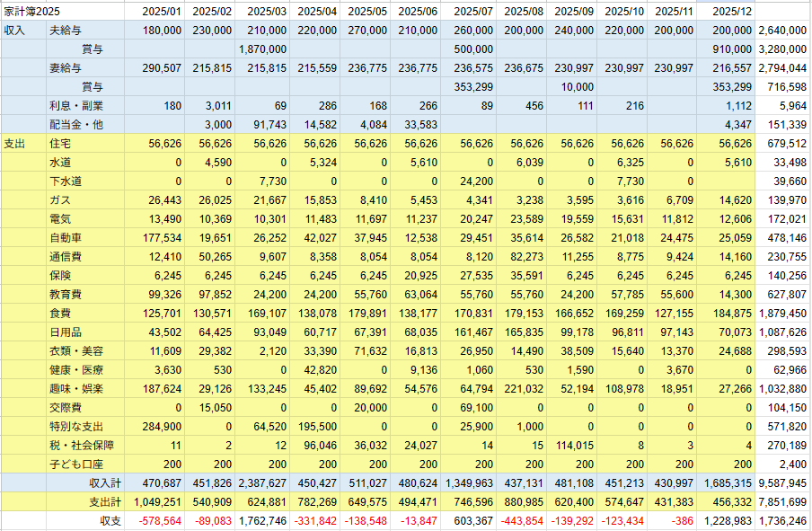The width and height of the screenshot is (812, 531).
Task: Select the annual income total 9,587,945
Action: pyautogui.click(x=782, y=482)
